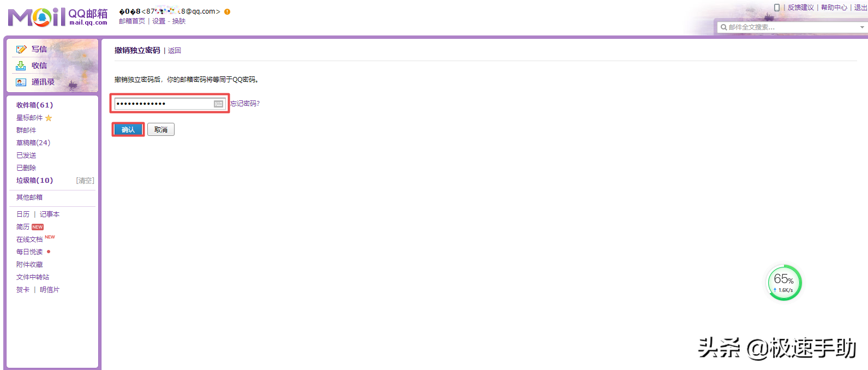The height and width of the screenshot is (370, 868).
Task: Expand the 其他邮箱 section
Action: 29,198
